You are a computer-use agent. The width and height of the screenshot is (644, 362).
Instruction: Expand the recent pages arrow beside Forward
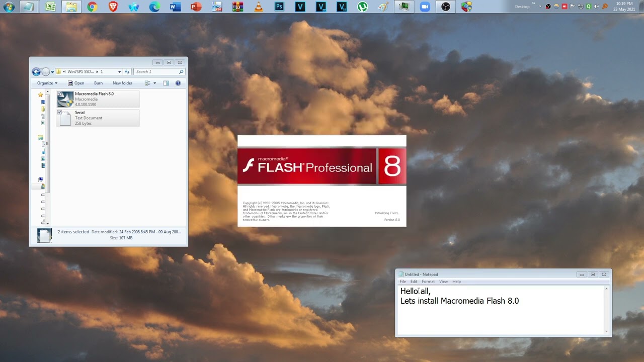52,72
